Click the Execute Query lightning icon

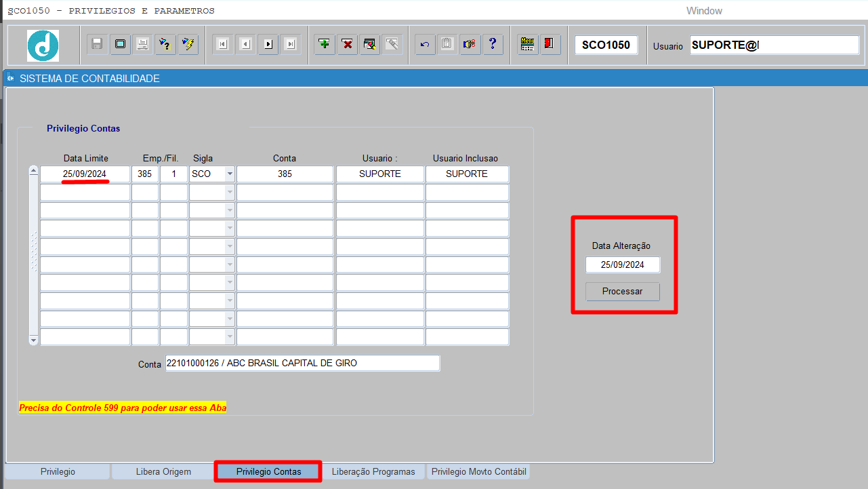tap(188, 44)
